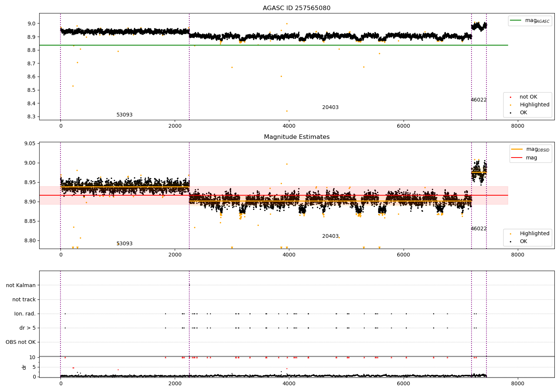
Task: Click the red 'mag' legend entry in the middle plot
Action: click(x=524, y=158)
